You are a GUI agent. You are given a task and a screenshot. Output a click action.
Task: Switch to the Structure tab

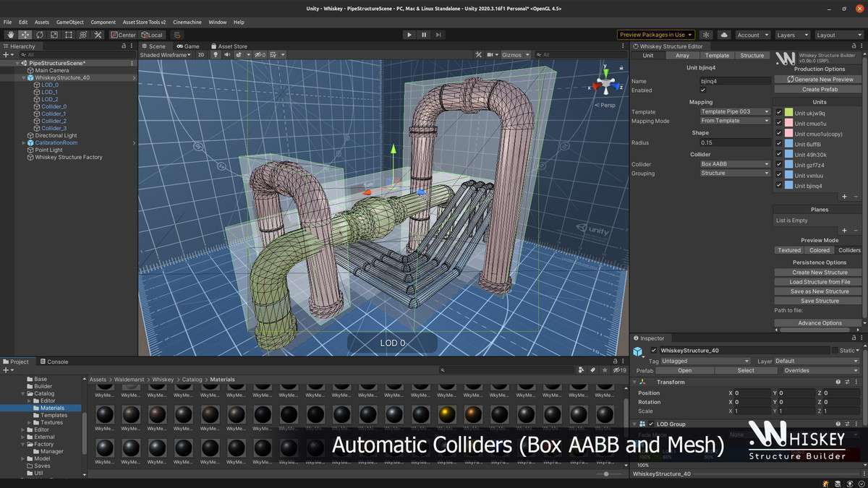pos(752,56)
